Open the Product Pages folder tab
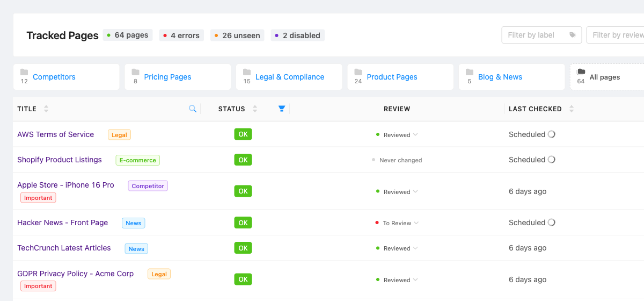644x301 pixels. click(400, 77)
